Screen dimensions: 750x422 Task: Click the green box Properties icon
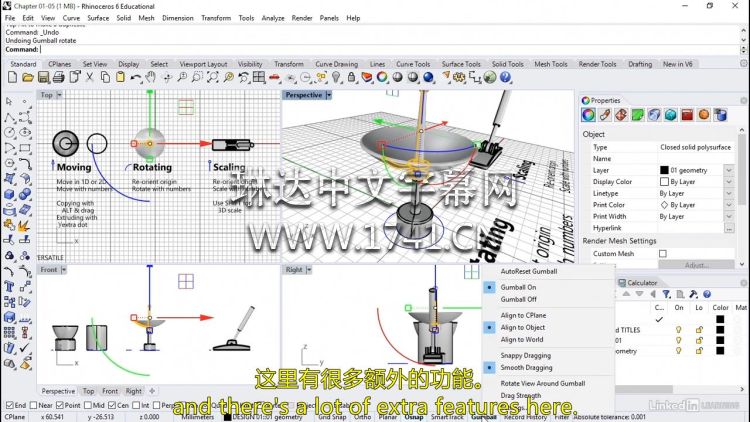click(638, 115)
